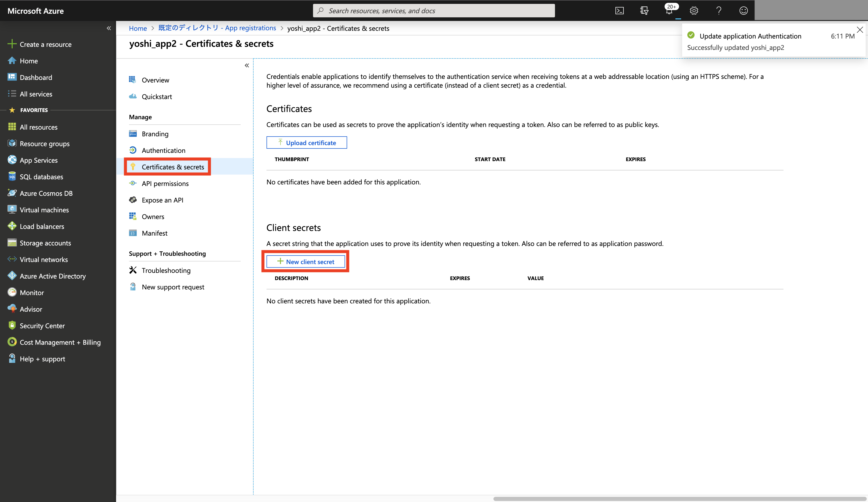Open the Directory and subscription filter icon

(644, 11)
